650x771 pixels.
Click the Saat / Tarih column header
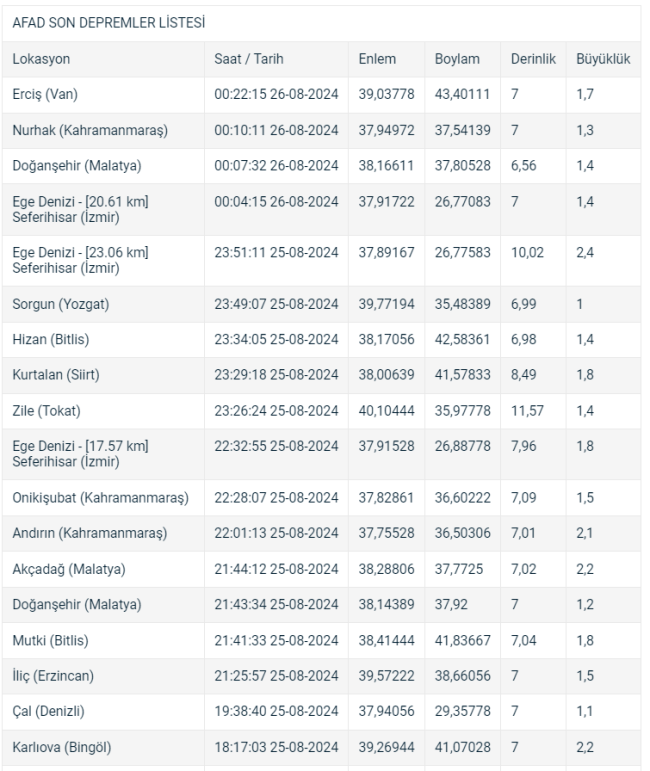coord(249,59)
